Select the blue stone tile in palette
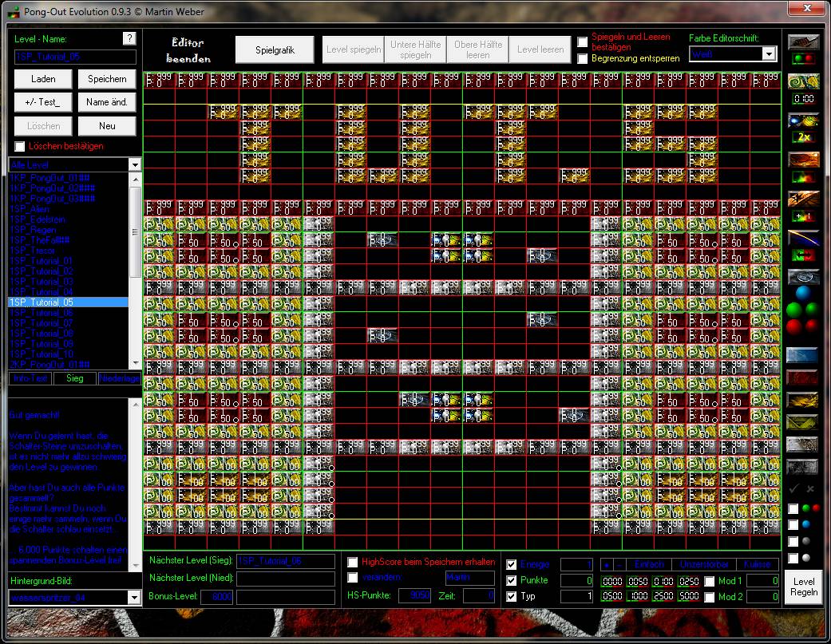Image resolution: width=831 pixels, height=644 pixels. pos(803,354)
